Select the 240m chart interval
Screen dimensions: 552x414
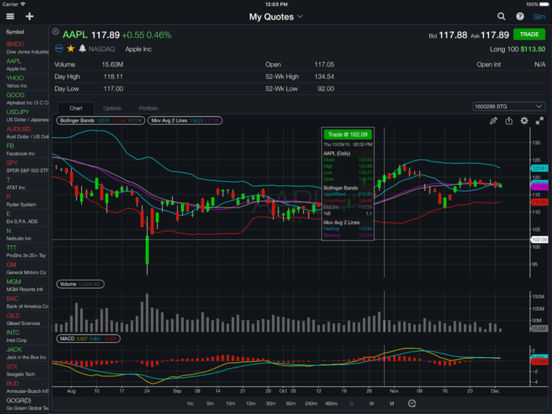click(x=311, y=403)
